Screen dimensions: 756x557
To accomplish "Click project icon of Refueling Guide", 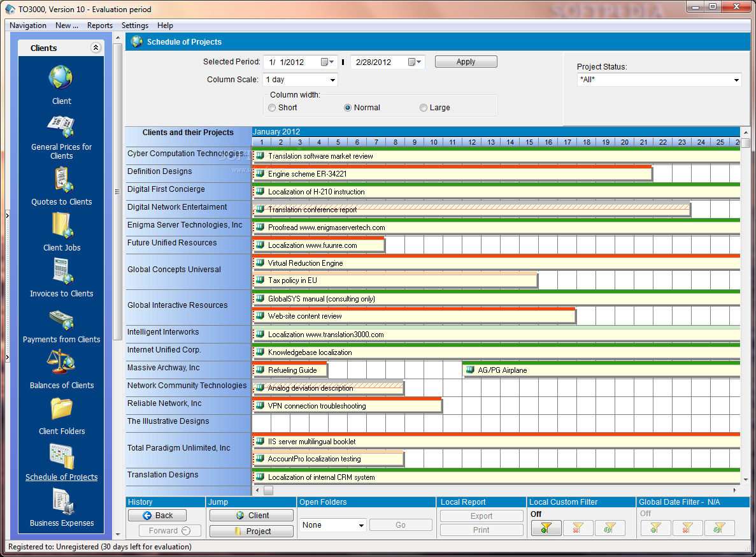I will tap(260, 370).
